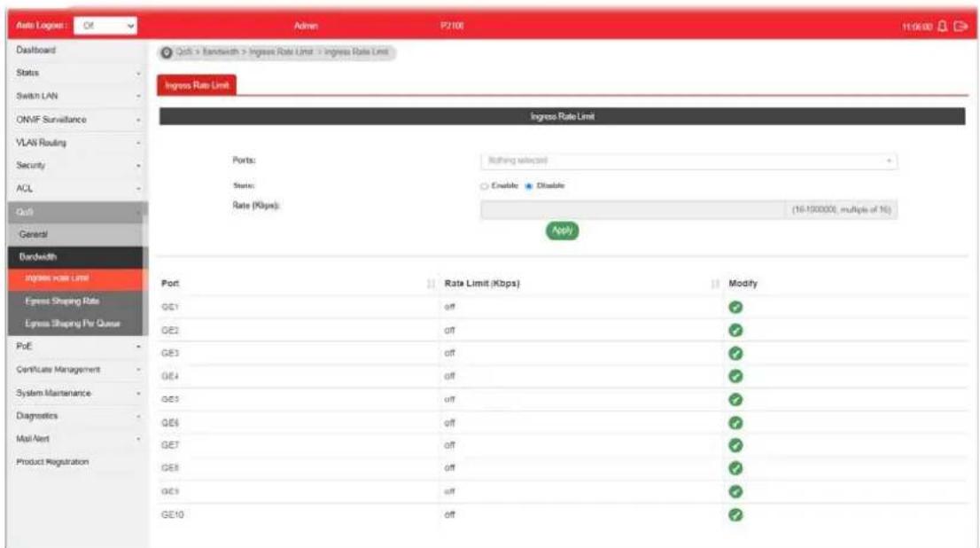Expand the ACL sidebar menu
This screenshot has width=980, height=548.
77,188
